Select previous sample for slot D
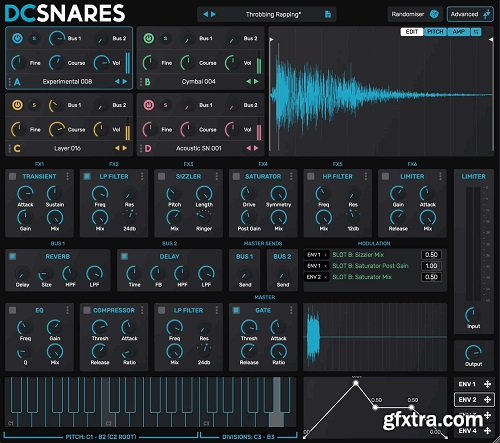This screenshot has width=500, height=443. [249, 148]
